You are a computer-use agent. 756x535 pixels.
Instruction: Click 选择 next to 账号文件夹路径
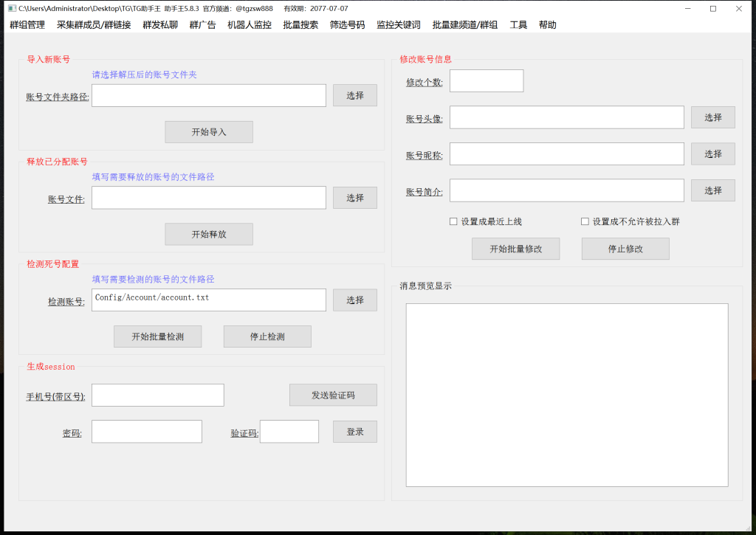tap(355, 95)
